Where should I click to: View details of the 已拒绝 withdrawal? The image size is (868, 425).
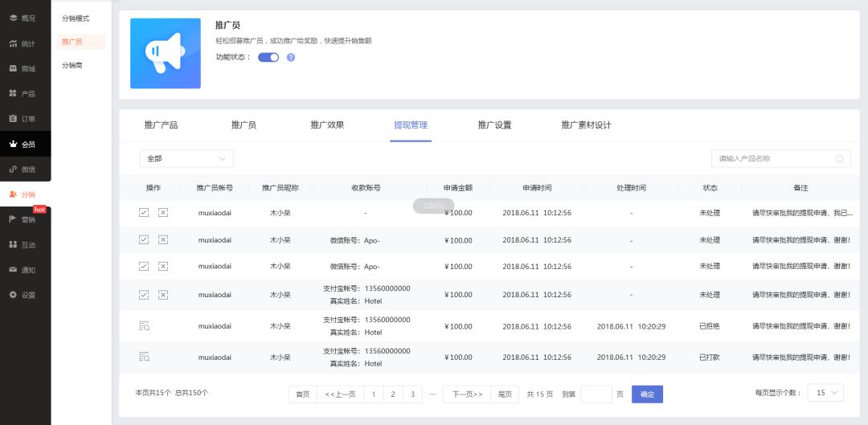click(145, 326)
